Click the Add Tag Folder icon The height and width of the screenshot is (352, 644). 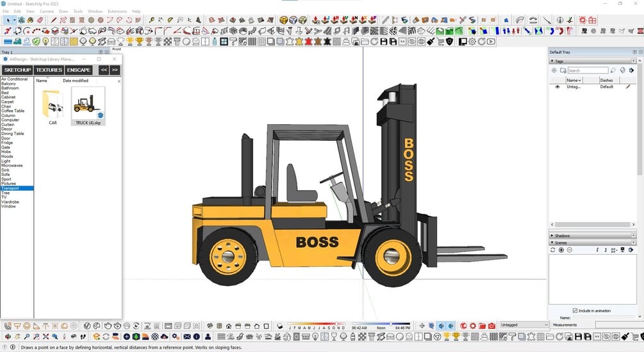coord(563,70)
